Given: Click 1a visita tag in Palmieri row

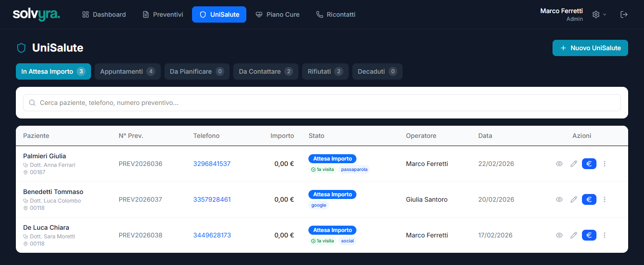Looking at the screenshot, I should click(x=322, y=170).
